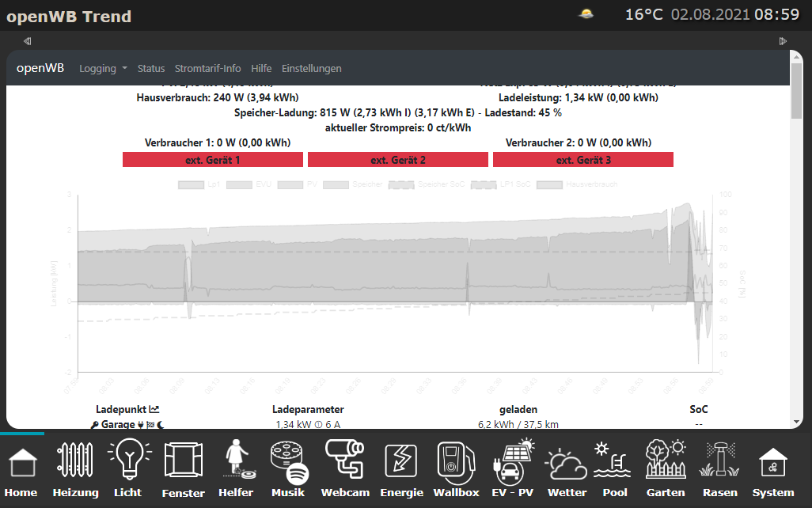
Task: Toggle the ext. Gerät 1 device
Action: coord(213,160)
